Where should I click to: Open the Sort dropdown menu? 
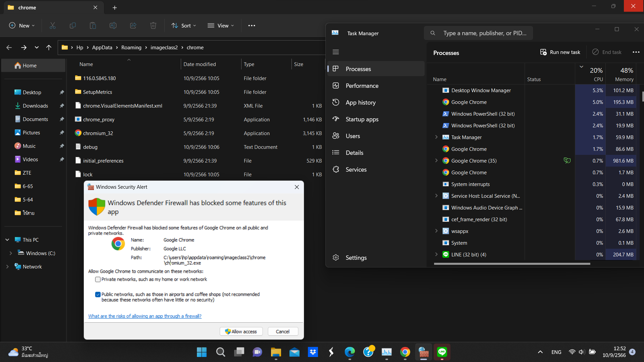coord(183,25)
